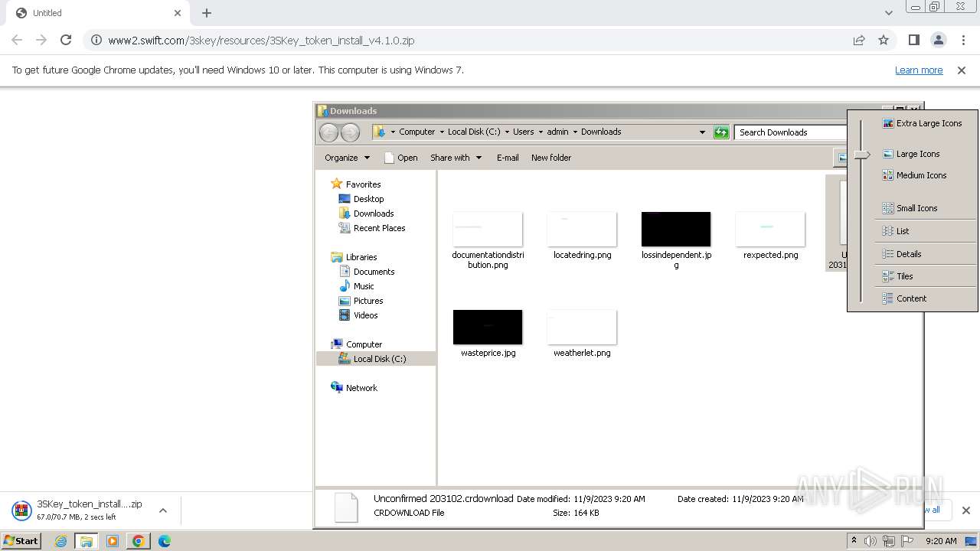Open Chrome profile avatar
Viewport: 980px width, 551px height.
(938, 40)
